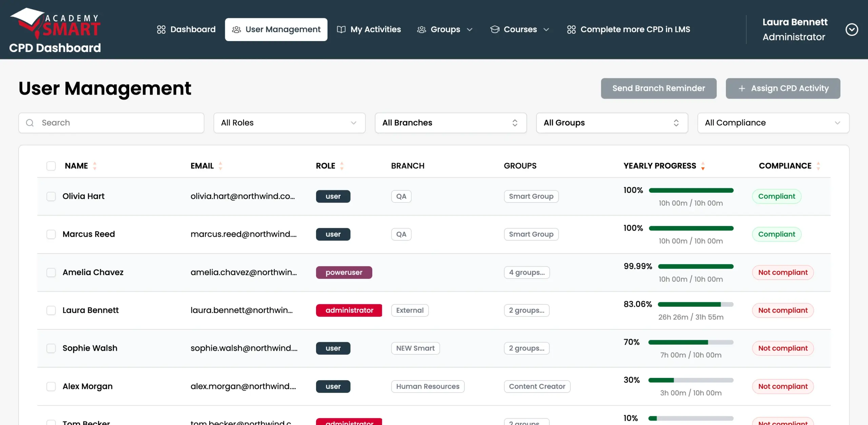This screenshot has width=868, height=425.
Task: Select Alex Morgan row checkbox
Action: tap(51, 386)
